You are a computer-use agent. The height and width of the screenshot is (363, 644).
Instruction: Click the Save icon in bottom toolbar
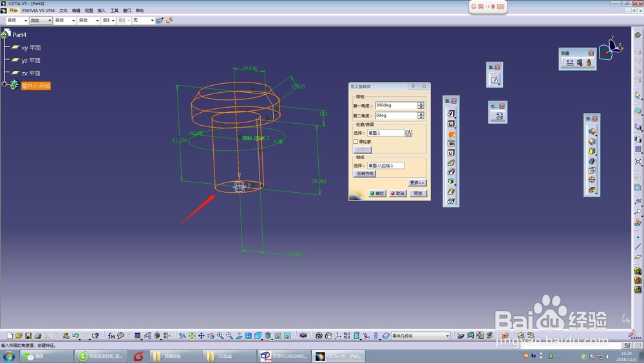click(x=28, y=336)
